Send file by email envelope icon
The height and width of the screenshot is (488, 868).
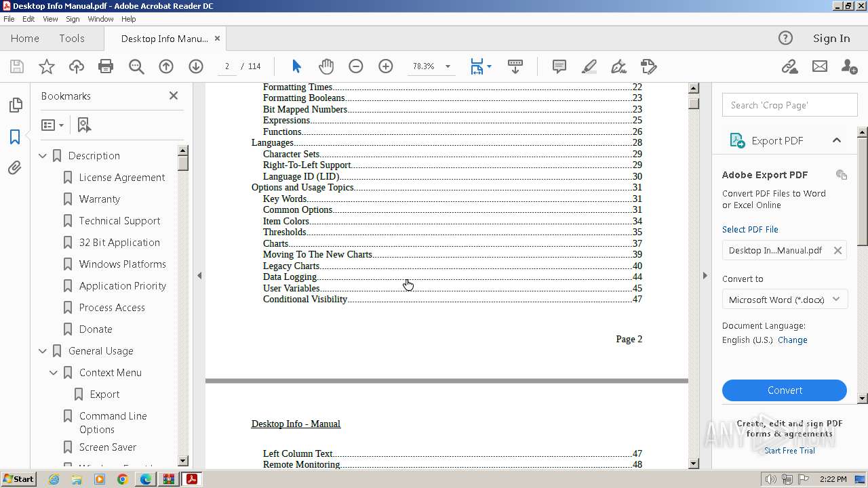[x=820, y=66]
